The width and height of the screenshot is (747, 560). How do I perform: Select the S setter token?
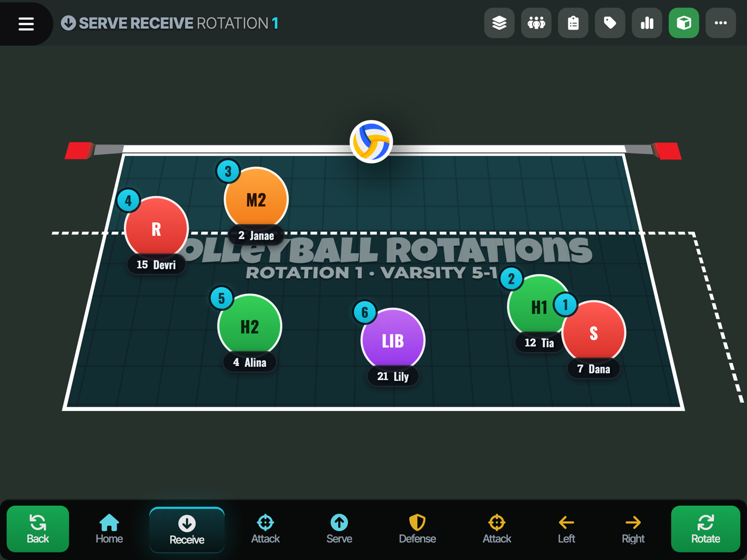coord(594,333)
